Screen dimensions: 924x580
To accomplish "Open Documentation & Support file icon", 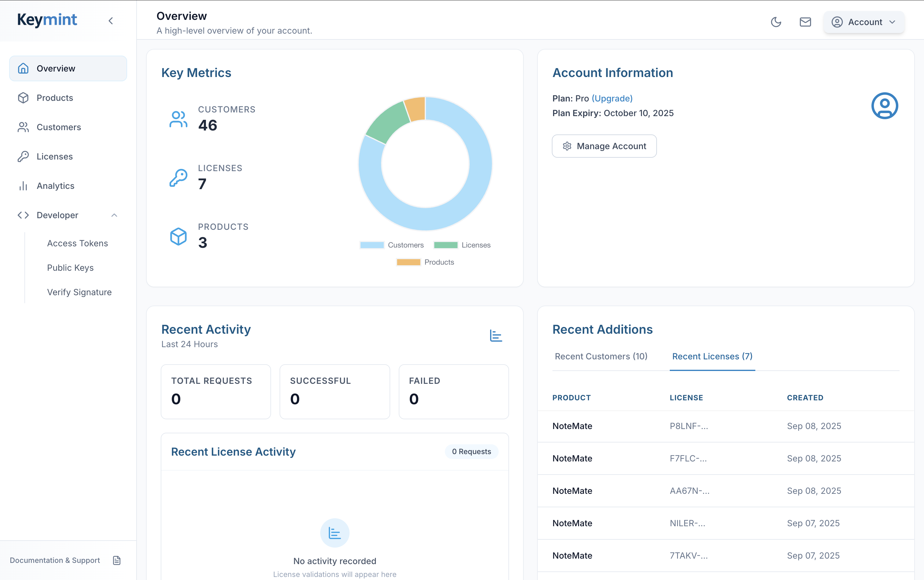I will point(117,560).
